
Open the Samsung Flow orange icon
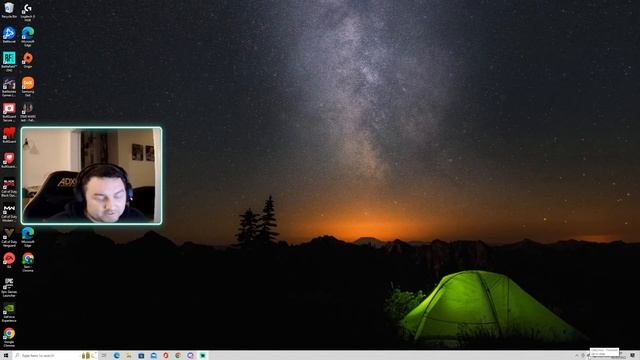click(28, 86)
